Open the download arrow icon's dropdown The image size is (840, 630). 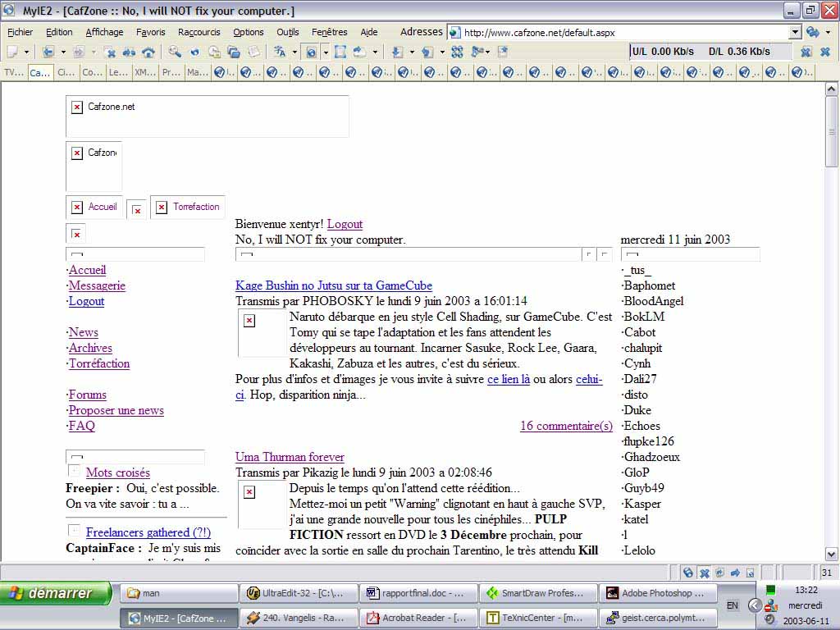412,52
